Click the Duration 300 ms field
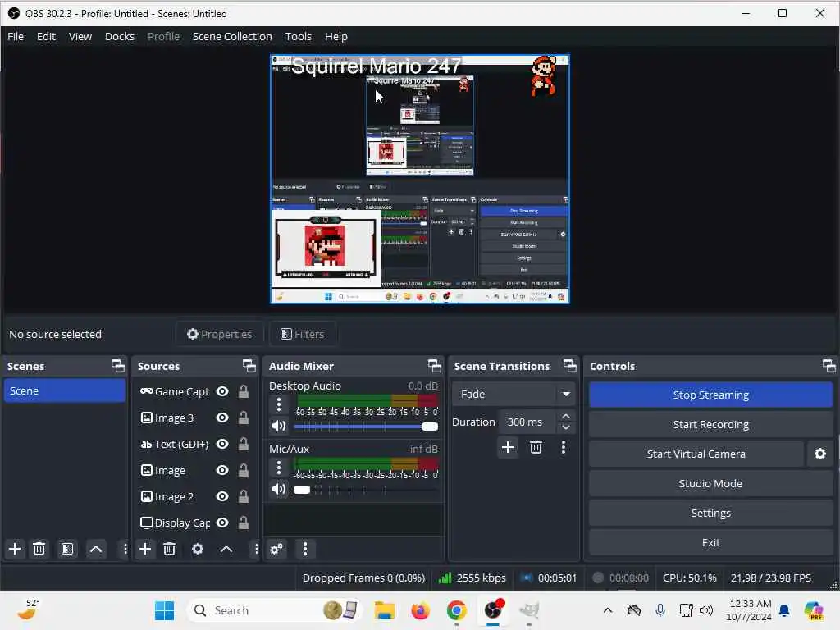The image size is (840, 630). tap(529, 422)
